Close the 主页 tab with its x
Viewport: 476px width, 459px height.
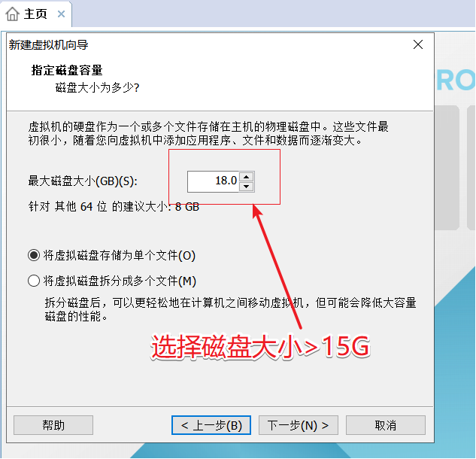(x=62, y=14)
